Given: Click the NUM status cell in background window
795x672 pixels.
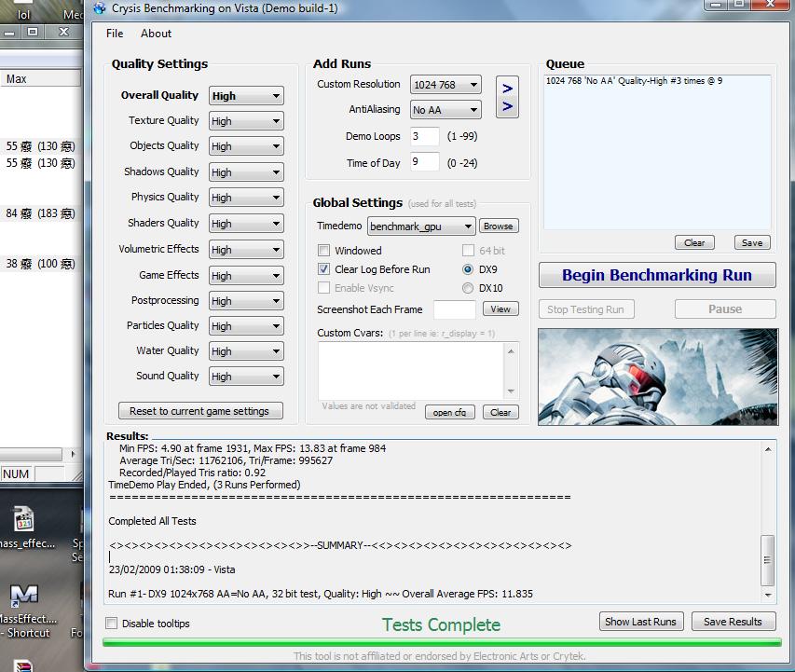Looking at the screenshot, I should tap(16, 474).
